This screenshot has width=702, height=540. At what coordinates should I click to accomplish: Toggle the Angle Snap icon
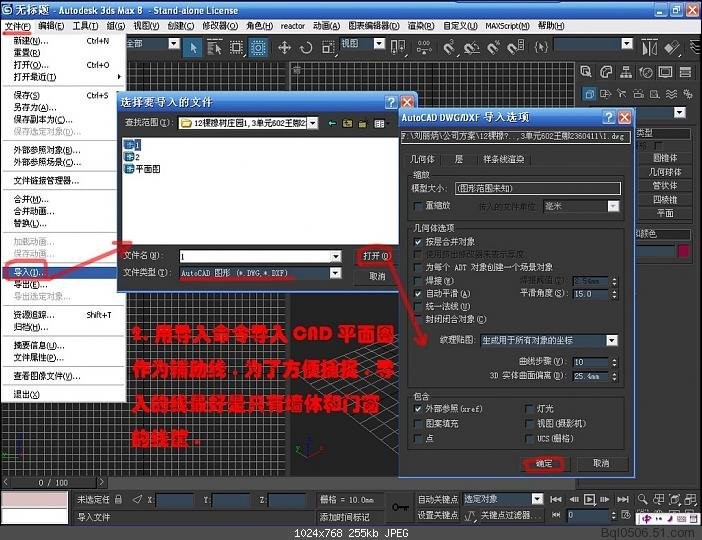point(471,47)
